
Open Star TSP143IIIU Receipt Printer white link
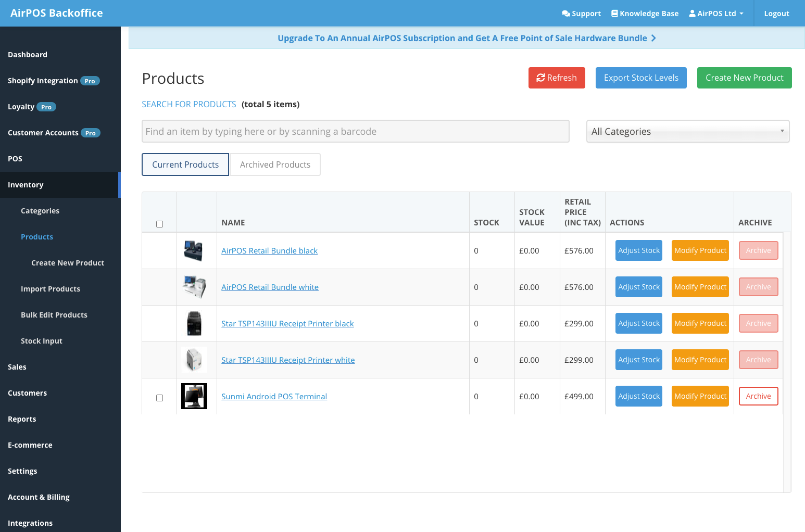pyautogui.click(x=288, y=360)
